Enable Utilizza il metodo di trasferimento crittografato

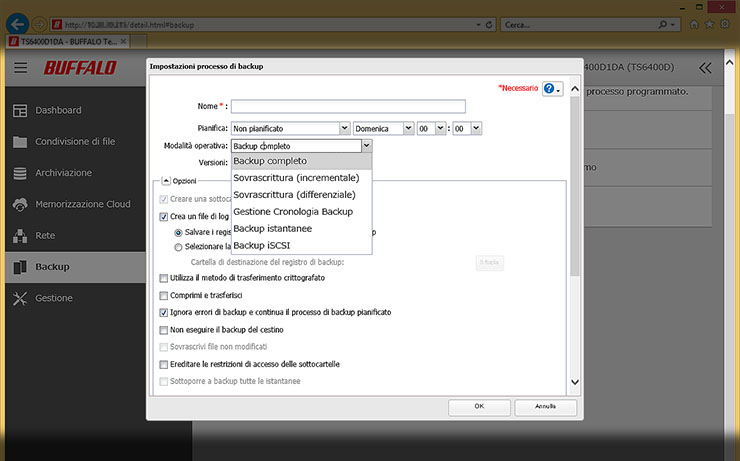pyautogui.click(x=165, y=278)
